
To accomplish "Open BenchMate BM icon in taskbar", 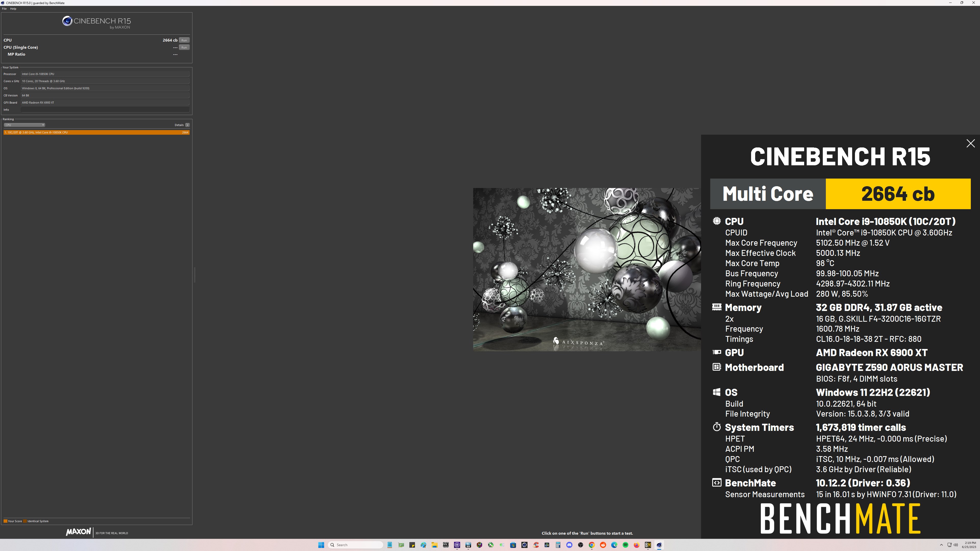I will point(648,545).
